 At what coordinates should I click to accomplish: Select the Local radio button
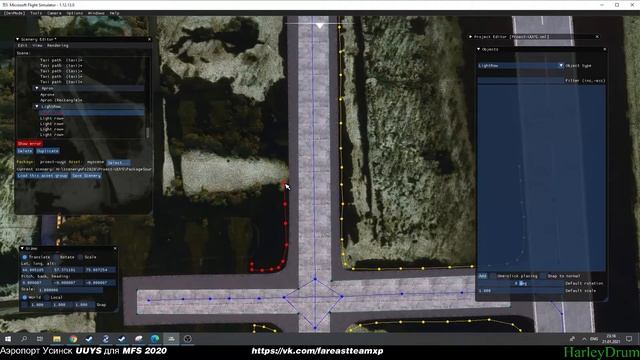(47, 297)
